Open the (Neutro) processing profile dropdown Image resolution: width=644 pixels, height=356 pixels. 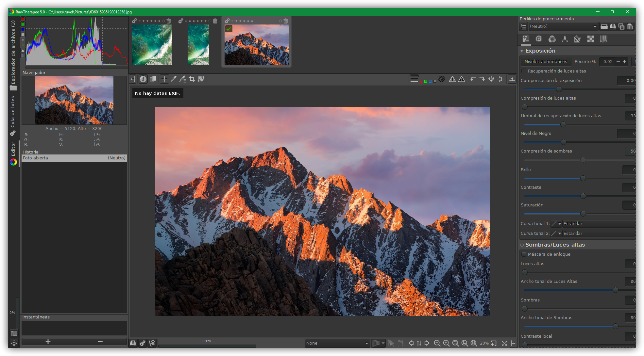click(564, 26)
